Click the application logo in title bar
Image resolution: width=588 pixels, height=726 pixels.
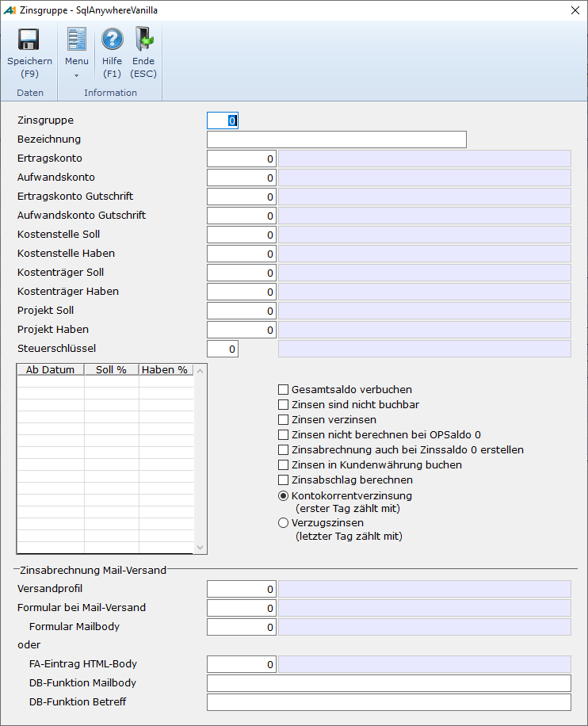(10, 10)
